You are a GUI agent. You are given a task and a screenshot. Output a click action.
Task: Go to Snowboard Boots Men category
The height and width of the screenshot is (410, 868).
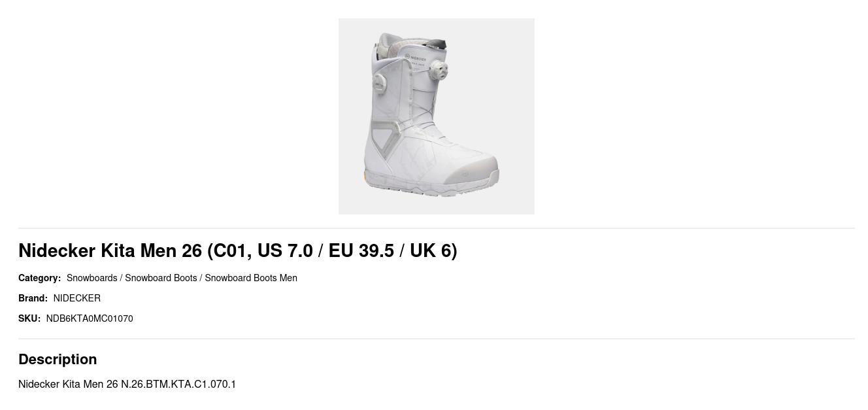tap(251, 278)
